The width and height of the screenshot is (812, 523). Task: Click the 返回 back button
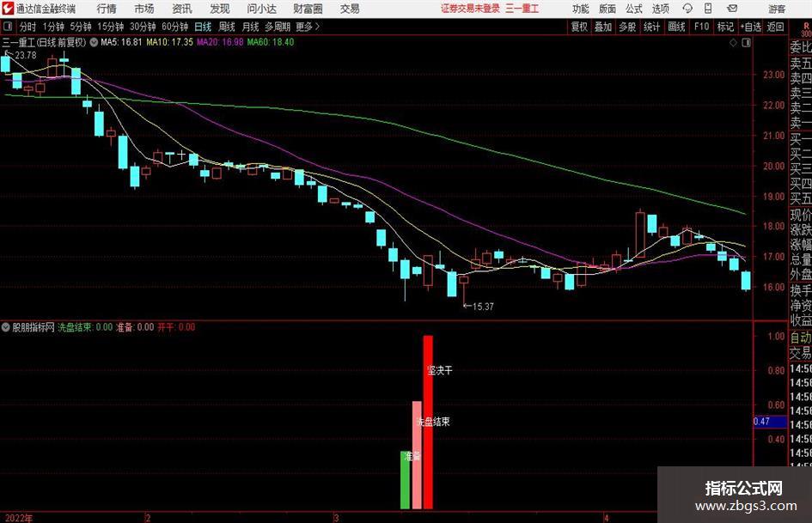[x=775, y=27]
